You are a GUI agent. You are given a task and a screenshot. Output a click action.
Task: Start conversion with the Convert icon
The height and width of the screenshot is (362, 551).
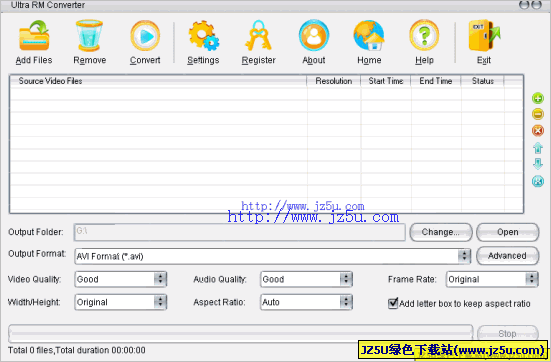tap(145, 35)
